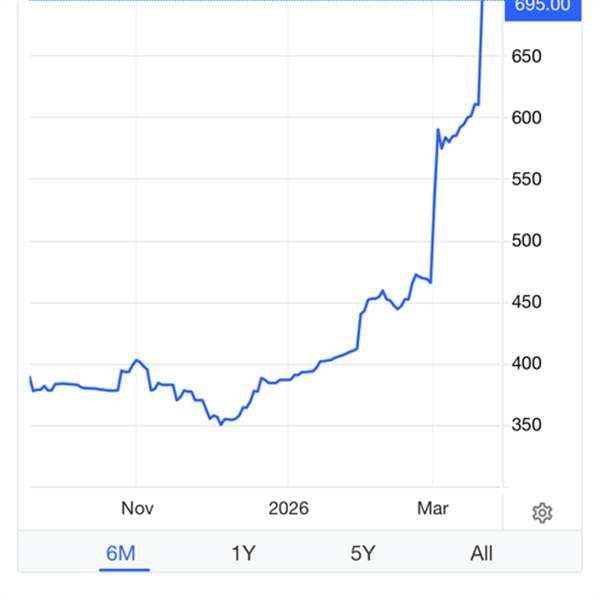The height and width of the screenshot is (600, 600).
Task: Open the chart settings gear
Action: 542,513
